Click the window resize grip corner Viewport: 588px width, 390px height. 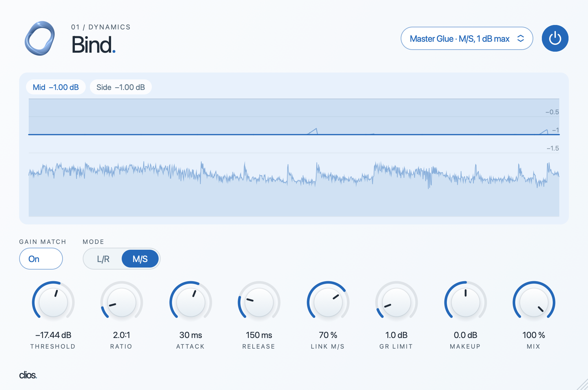pos(583,385)
